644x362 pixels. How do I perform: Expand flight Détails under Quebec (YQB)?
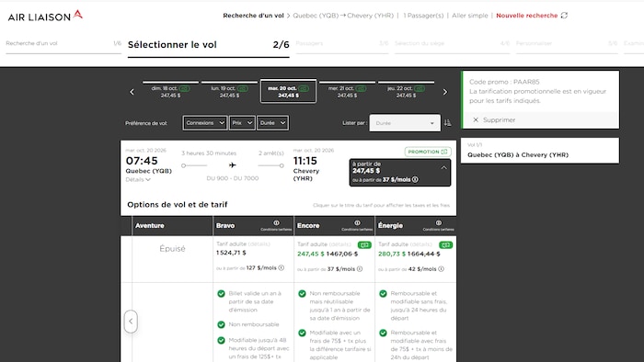[x=138, y=179]
